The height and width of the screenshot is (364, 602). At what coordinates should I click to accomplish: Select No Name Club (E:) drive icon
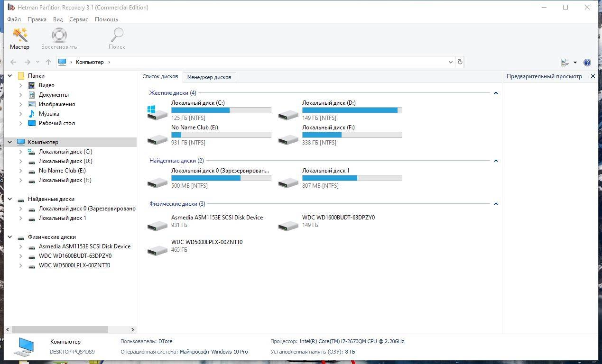tap(157, 139)
